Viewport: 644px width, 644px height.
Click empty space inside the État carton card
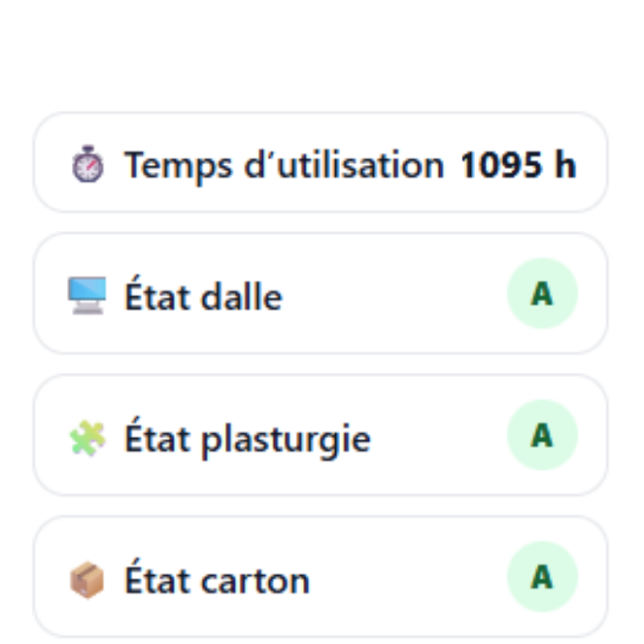408,578
